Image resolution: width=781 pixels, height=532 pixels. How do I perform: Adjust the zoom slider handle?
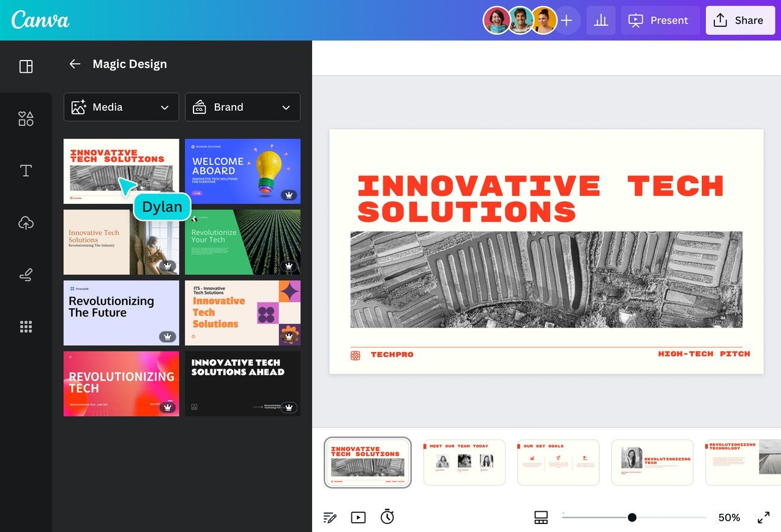point(632,517)
